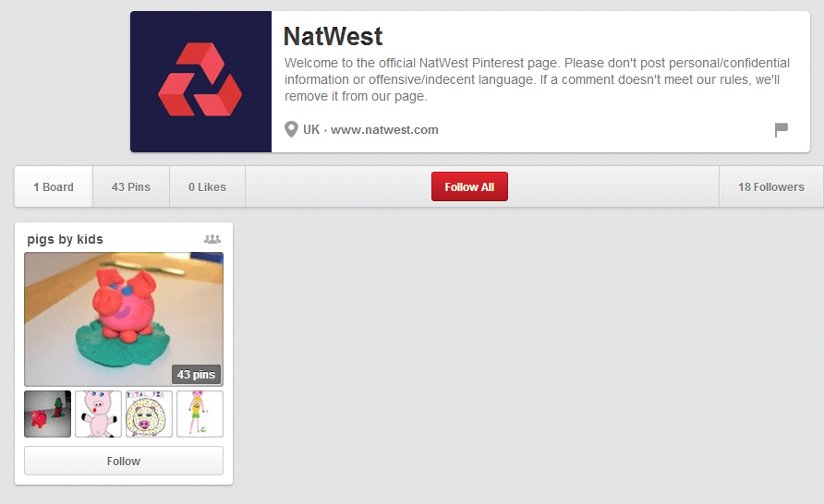Image resolution: width=824 pixels, height=504 pixels.
Task: Follow the pigs by kids board
Action: click(x=124, y=461)
